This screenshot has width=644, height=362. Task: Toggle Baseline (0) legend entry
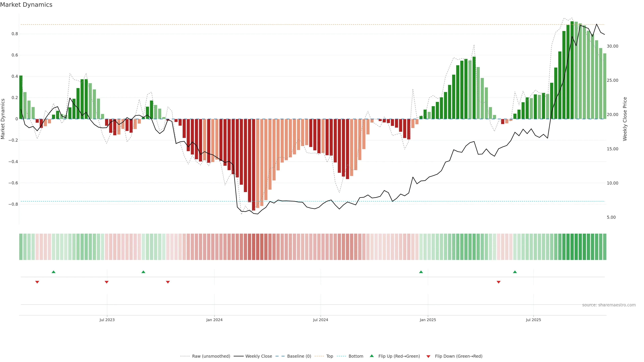pyautogui.click(x=299, y=356)
